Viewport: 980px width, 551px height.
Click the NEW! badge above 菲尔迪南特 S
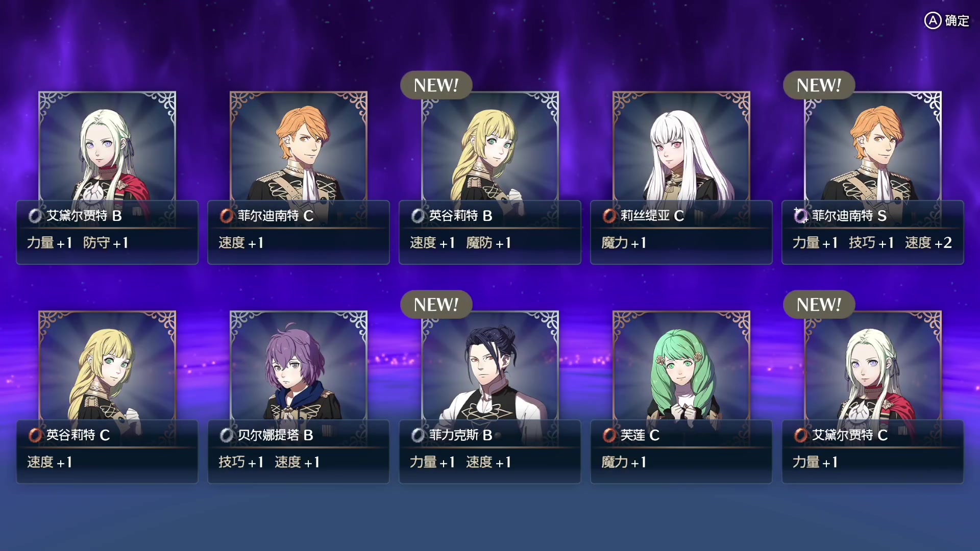[x=819, y=85]
